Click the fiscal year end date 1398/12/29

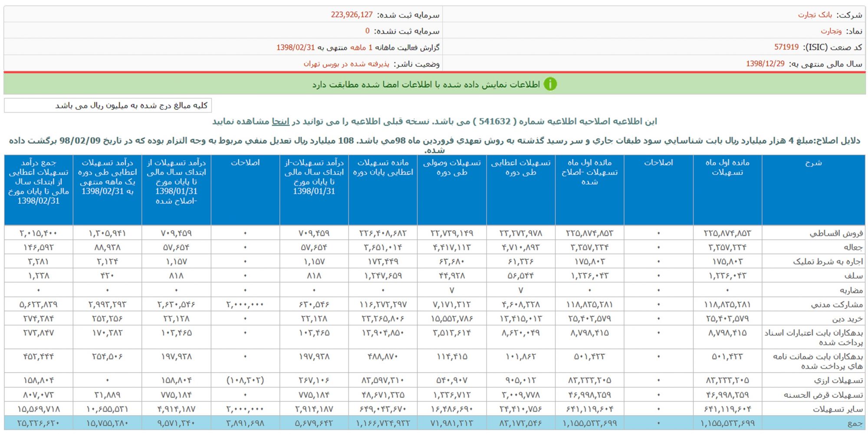tap(765, 64)
